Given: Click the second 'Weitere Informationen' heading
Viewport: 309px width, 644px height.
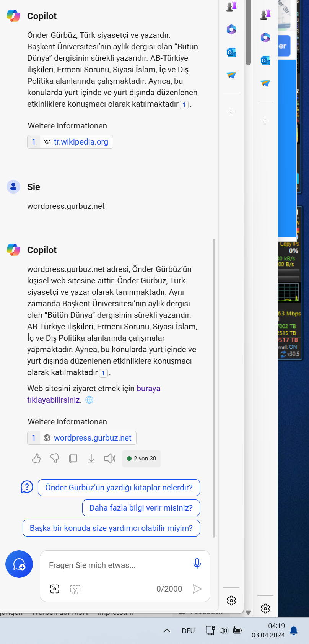Looking at the screenshot, I should click(67, 422).
